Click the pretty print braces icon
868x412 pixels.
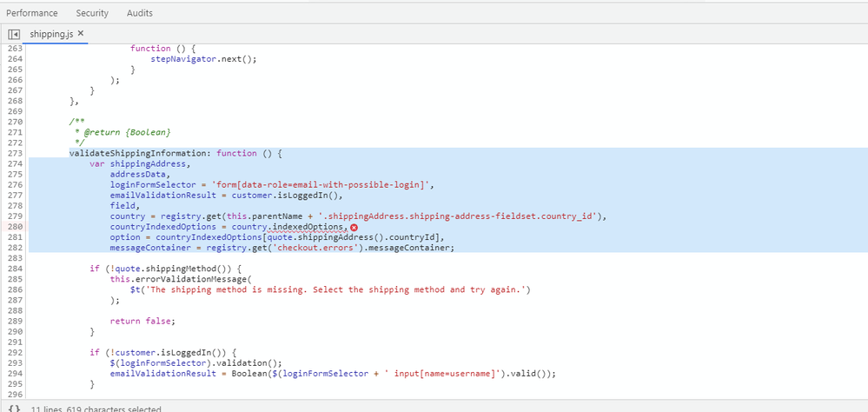pos(14,409)
